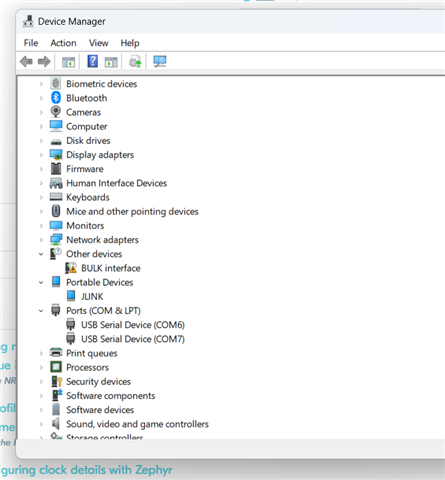Click the Mice and pointing devices icon
The width and height of the screenshot is (445, 480).
tap(56, 211)
